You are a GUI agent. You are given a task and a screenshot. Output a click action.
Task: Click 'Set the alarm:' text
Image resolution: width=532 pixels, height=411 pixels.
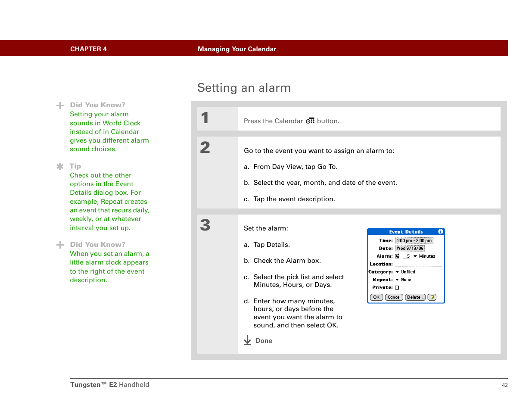[x=266, y=228]
